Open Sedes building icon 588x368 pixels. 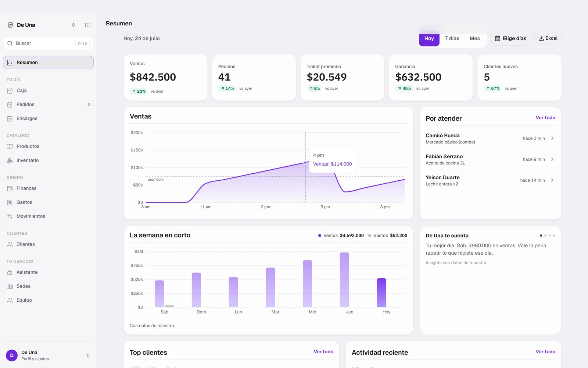10,286
